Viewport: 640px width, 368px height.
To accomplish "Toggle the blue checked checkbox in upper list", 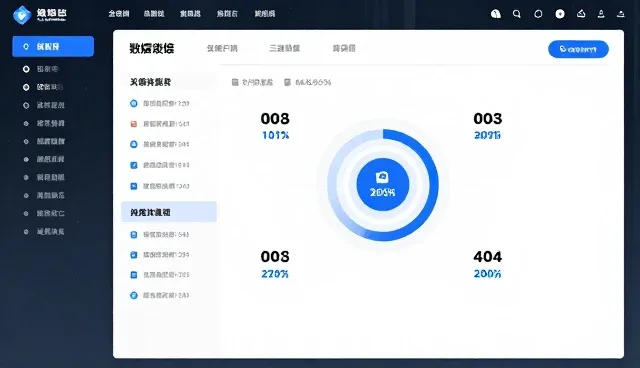I will 133,165.
